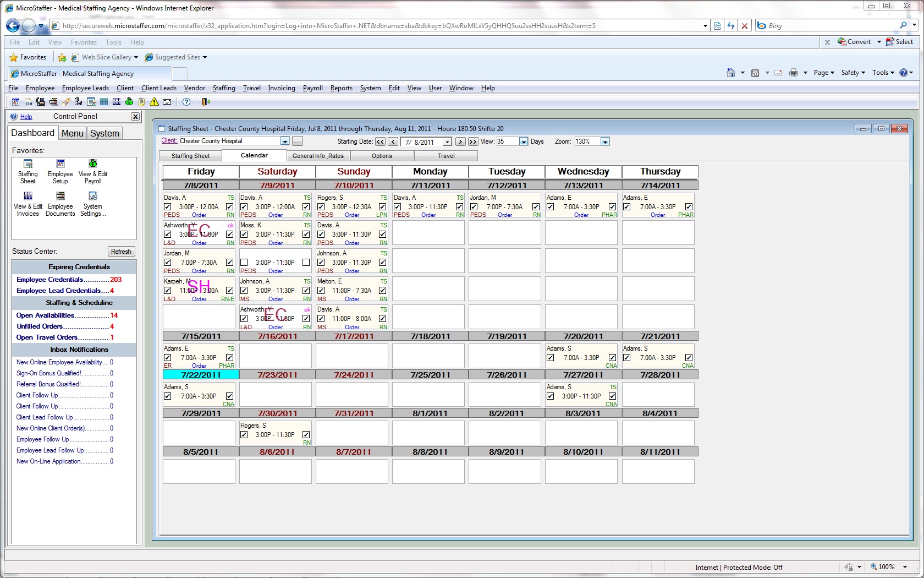The width and height of the screenshot is (924, 578).
Task: Open the Zoom percentage dropdown
Action: 605,142
